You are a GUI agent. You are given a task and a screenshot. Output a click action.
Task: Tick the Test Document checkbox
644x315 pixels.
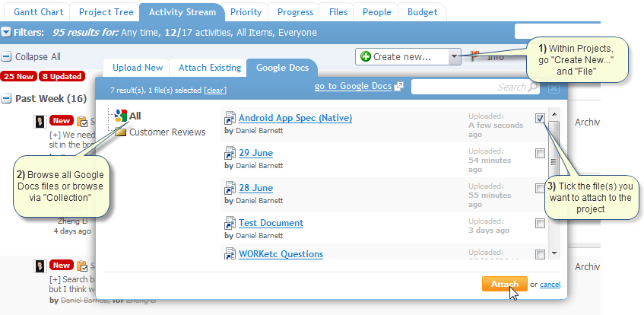click(x=540, y=224)
